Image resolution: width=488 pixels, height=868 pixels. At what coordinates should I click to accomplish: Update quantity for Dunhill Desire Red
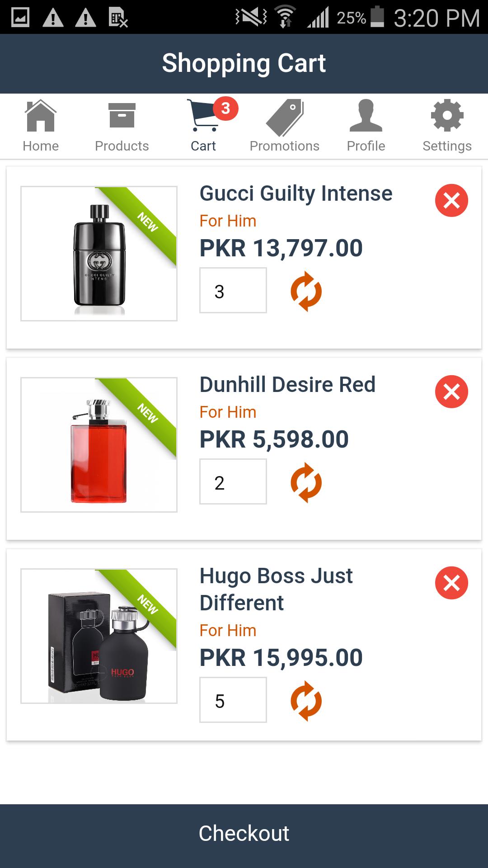coord(306,482)
